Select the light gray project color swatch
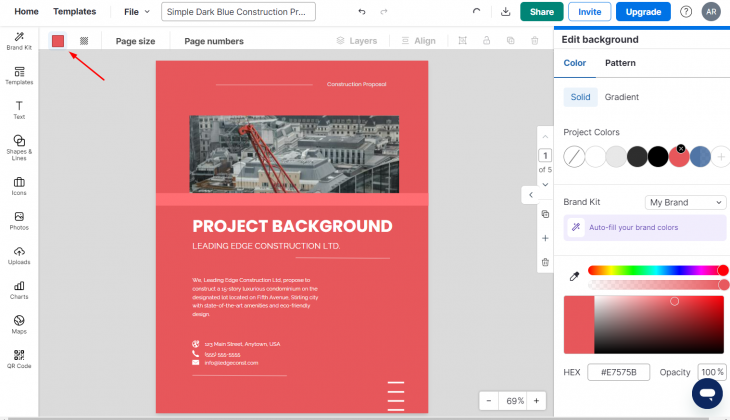Image resolution: width=730 pixels, height=420 pixels. [616, 157]
